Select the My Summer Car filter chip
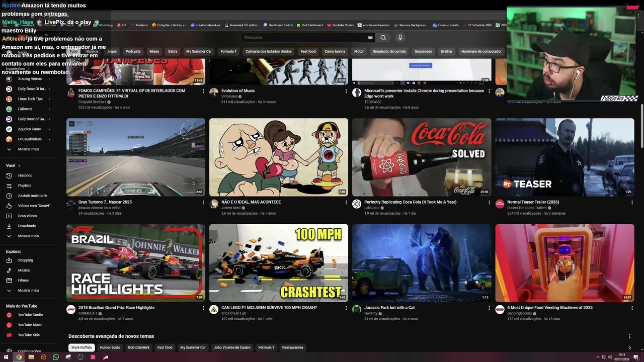This screenshot has width=644, height=362. coord(199,51)
